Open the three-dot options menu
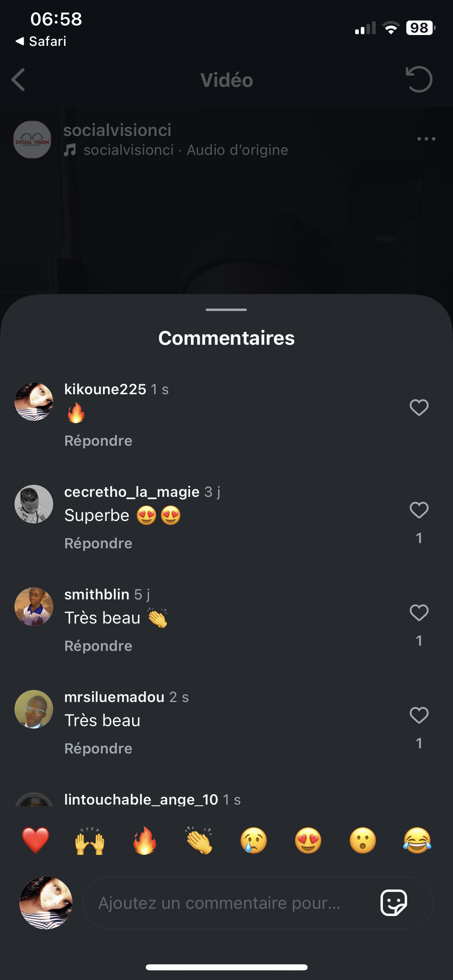The height and width of the screenshot is (980, 453). click(x=426, y=139)
